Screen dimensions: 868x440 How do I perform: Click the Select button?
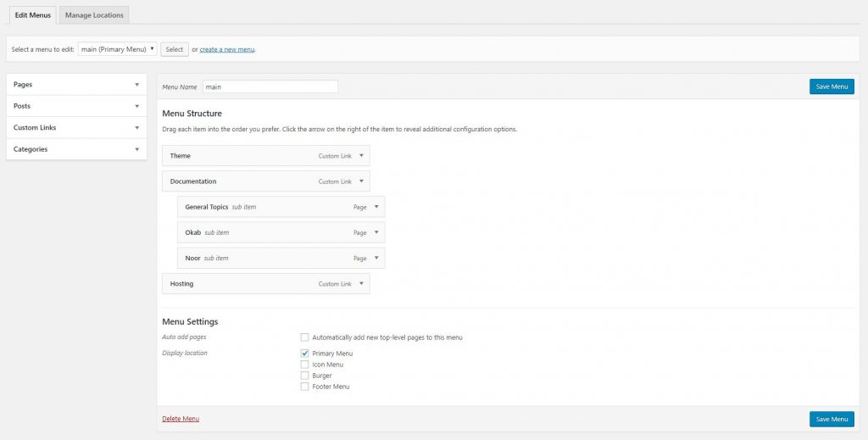(x=175, y=49)
